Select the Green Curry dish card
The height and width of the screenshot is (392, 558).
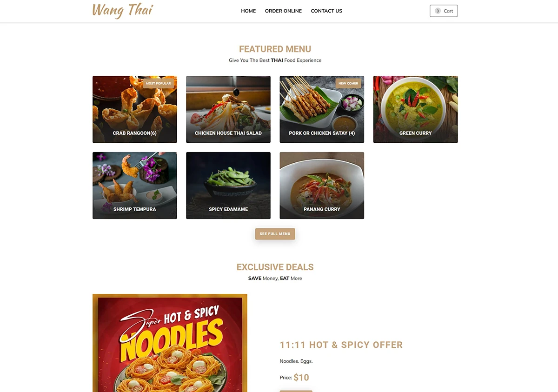[x=416, y=109]
